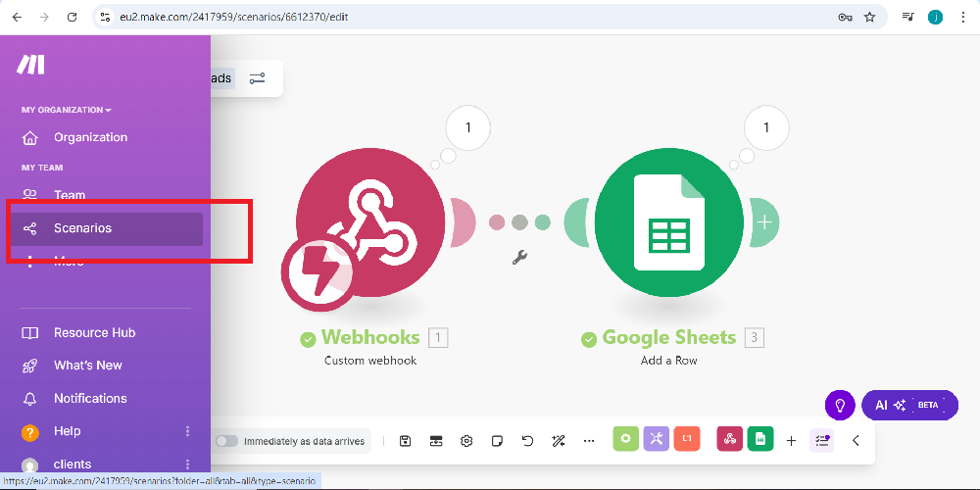Click the Webhooks module title

370,337
